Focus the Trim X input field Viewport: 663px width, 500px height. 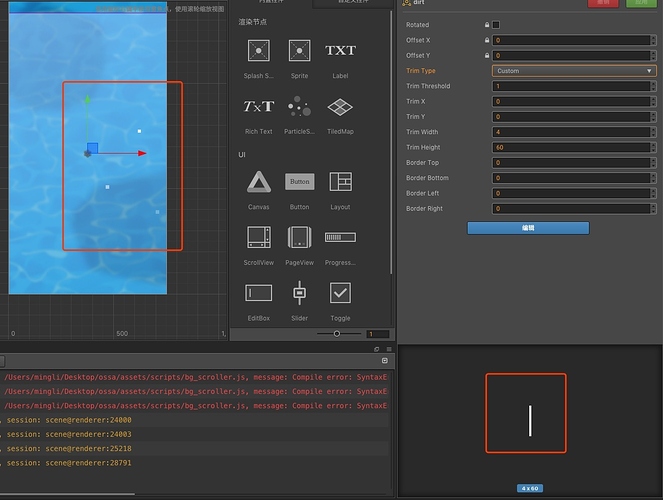coord(571,101)
